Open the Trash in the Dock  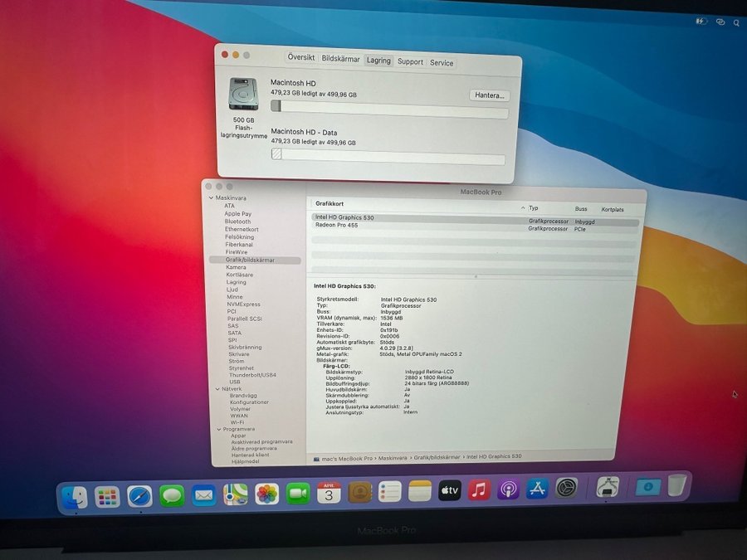676,485
